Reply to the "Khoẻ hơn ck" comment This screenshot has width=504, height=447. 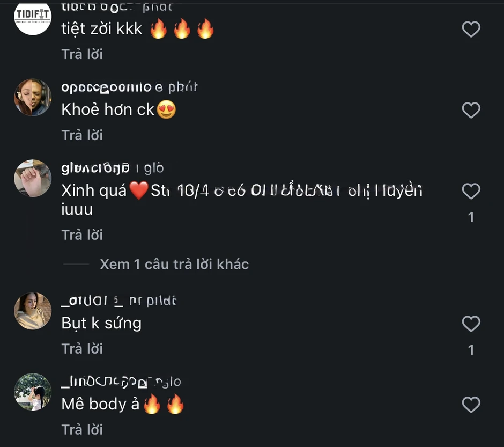click(x=82, y=135)
